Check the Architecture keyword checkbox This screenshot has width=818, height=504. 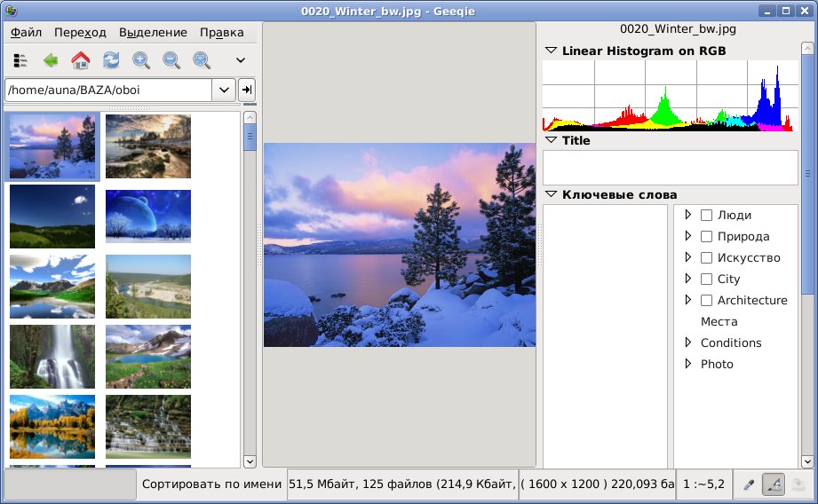(706, 301)
